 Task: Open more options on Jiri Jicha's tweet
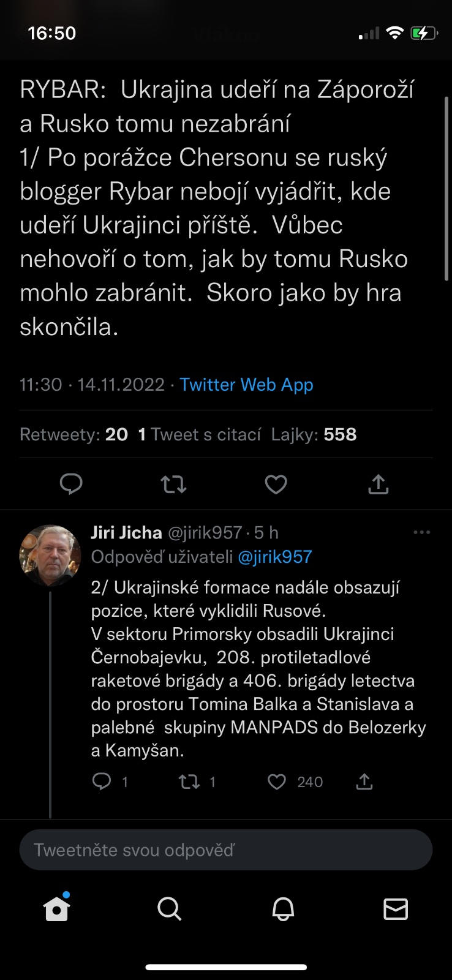pos(422,532)
